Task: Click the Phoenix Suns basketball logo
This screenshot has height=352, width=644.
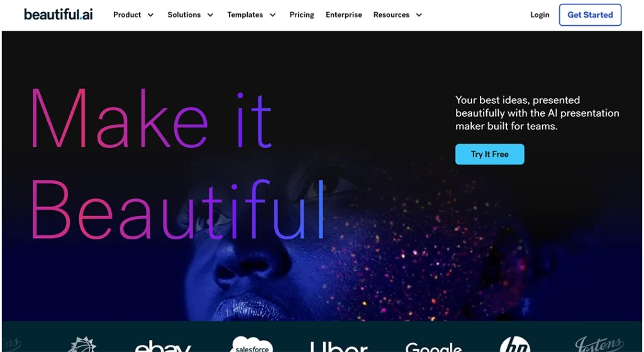Action: click(82, 344)
